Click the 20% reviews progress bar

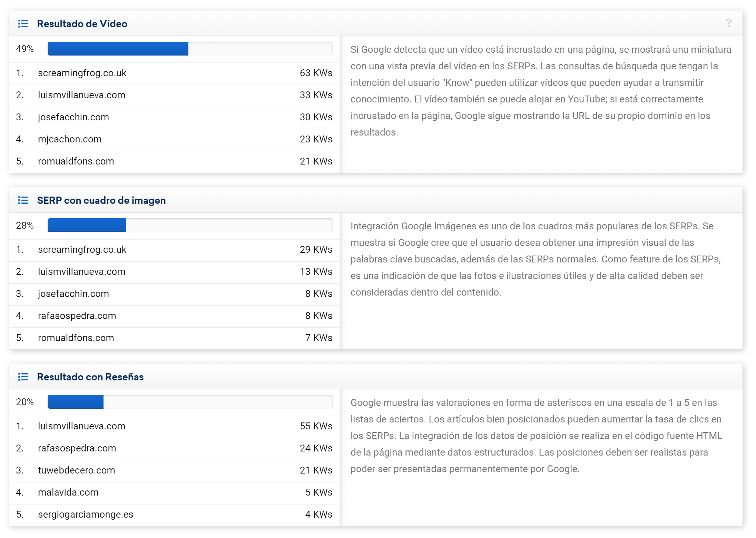coord(190,402)
